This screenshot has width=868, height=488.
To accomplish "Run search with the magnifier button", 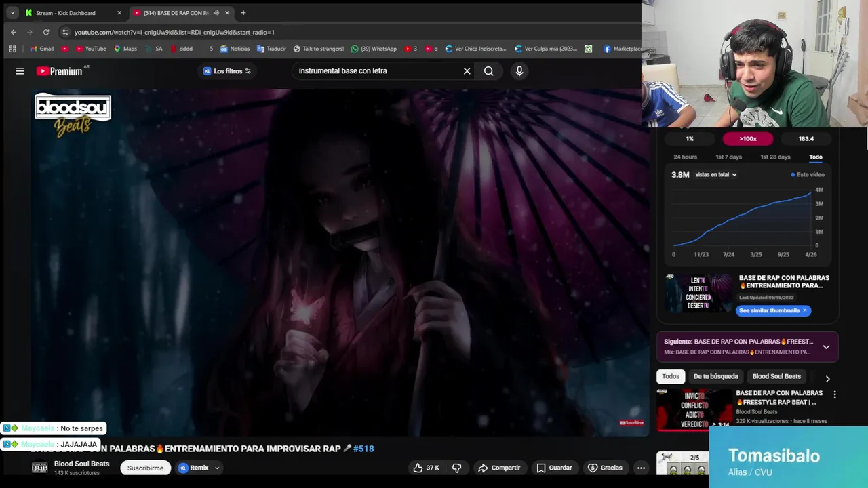I will [488, 70].
